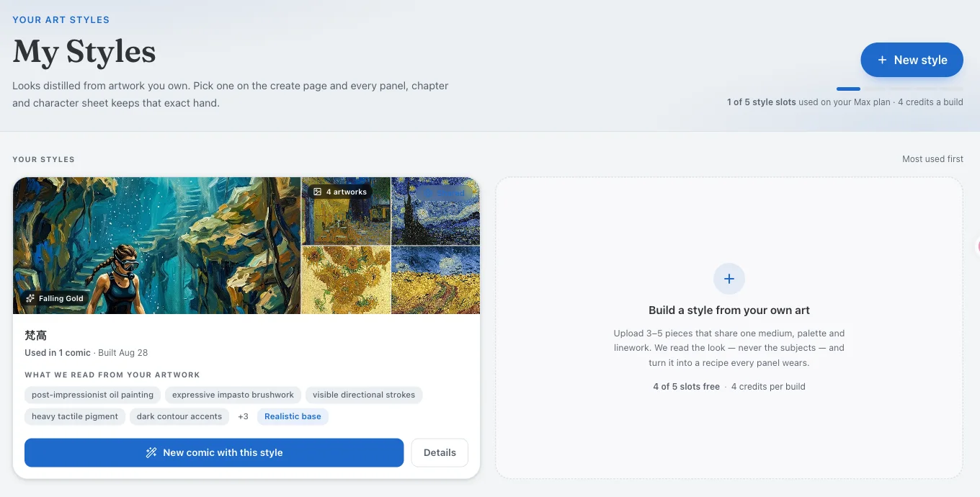Click the Build a style from your own art heading
This screenshot has height=497, width=980.
click(729, 310)
